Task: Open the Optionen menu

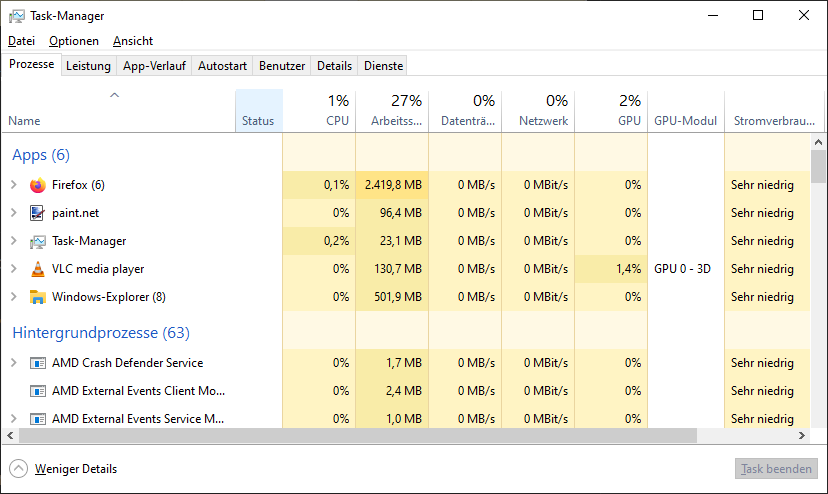Action: pyautogui.click(x=74, y=41)
